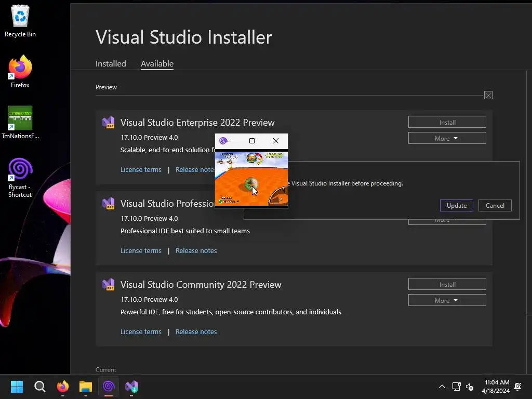Screen dimensions: 532x399
Task: Open the TmNationsF desktop shortcut
Action: coord(20,123)
